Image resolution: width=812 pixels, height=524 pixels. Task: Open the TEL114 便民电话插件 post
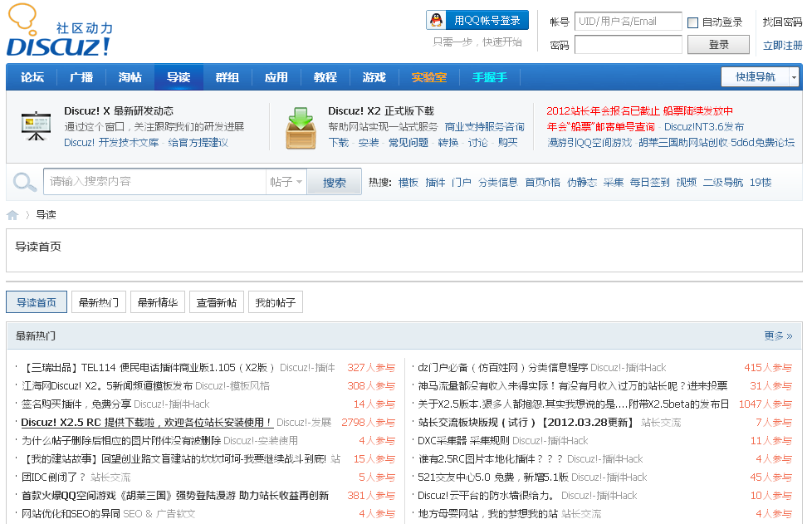(x=148, y=368)
